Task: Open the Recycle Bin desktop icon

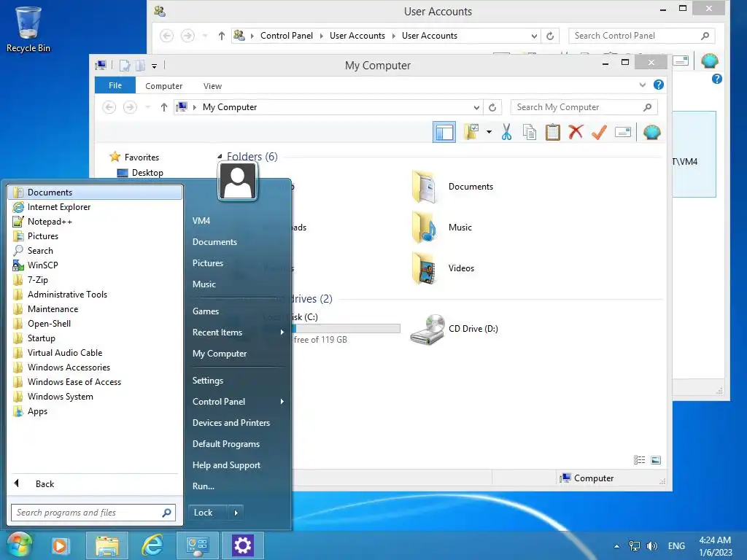Action: (28, 29)
